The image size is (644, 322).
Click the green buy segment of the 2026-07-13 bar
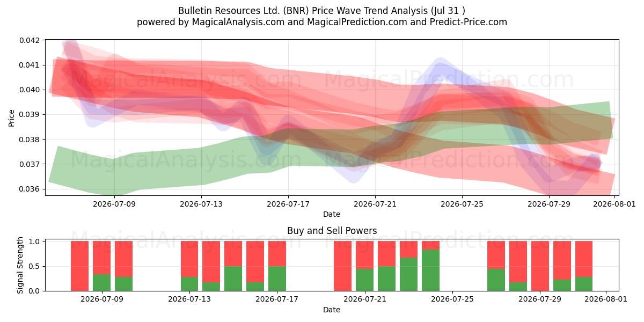(x=189, y=284)
